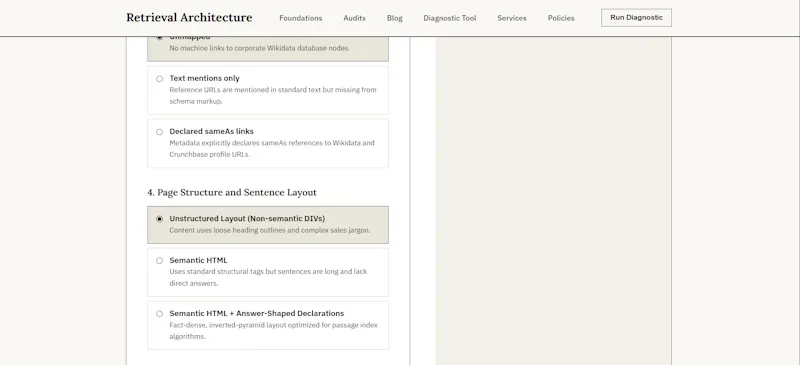The height and width of the screenshot is (365, 800).
Task: Choose 'Declared sameAs links' radio option
Action: point(159,132)
